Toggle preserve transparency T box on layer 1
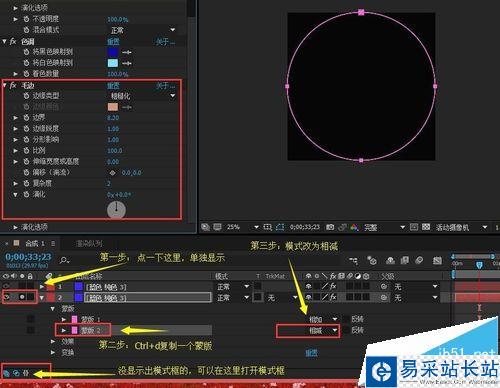Screen dimensions: 500x388 coord(258,286)
